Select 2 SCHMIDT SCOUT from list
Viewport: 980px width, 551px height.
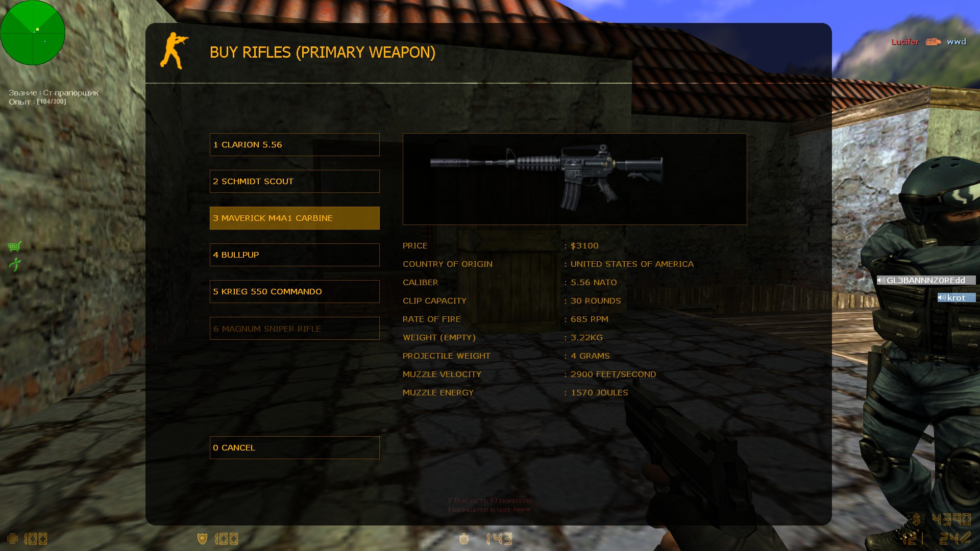pos(294,181)
